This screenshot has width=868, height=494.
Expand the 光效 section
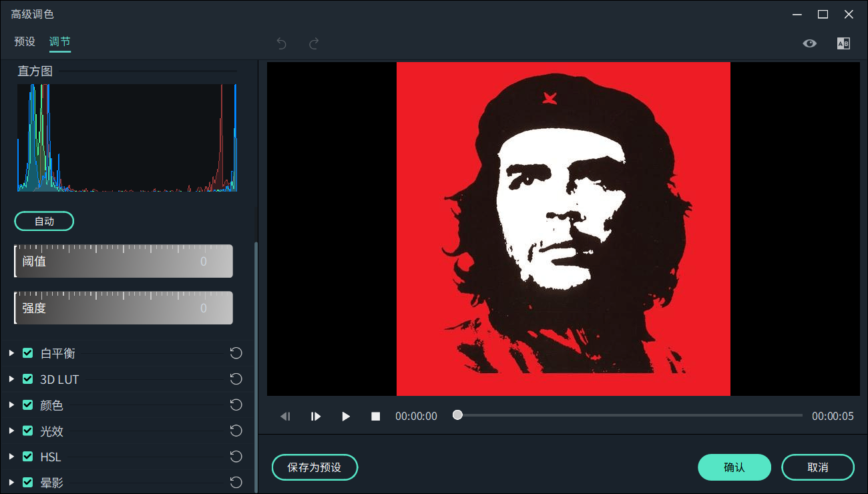[11, 431]
